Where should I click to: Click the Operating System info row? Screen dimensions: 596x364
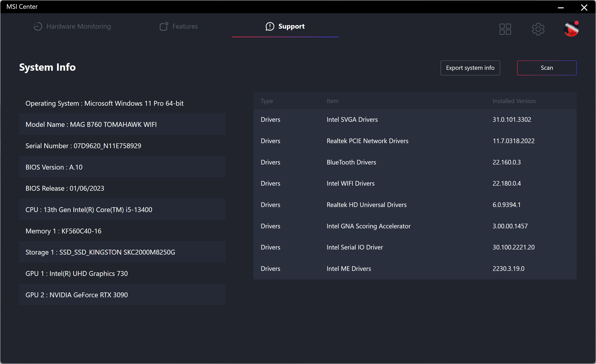tap(122, 103)
